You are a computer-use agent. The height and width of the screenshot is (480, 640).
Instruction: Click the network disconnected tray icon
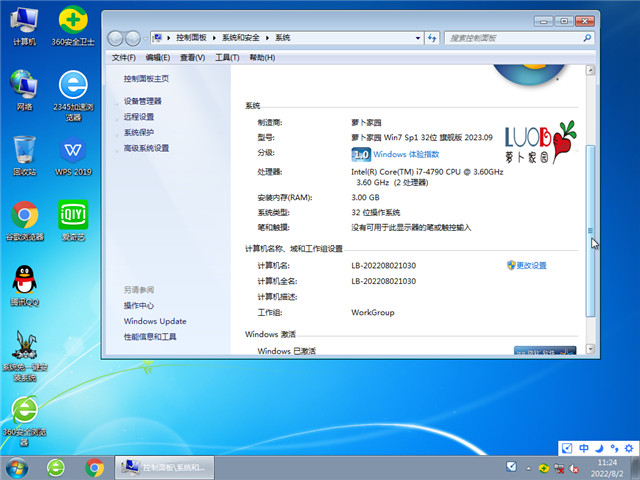[559, 469]
